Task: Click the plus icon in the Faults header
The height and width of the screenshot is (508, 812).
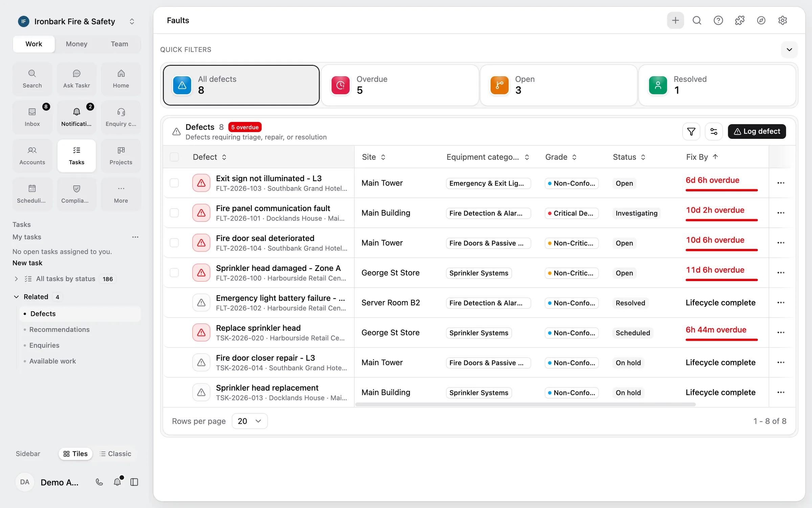Action: [x=675, y=20]
